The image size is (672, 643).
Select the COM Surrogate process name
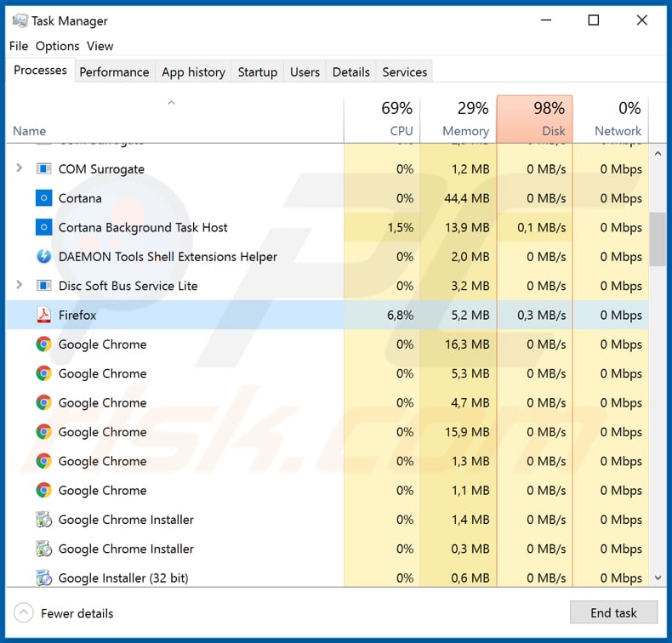(101, 169)
